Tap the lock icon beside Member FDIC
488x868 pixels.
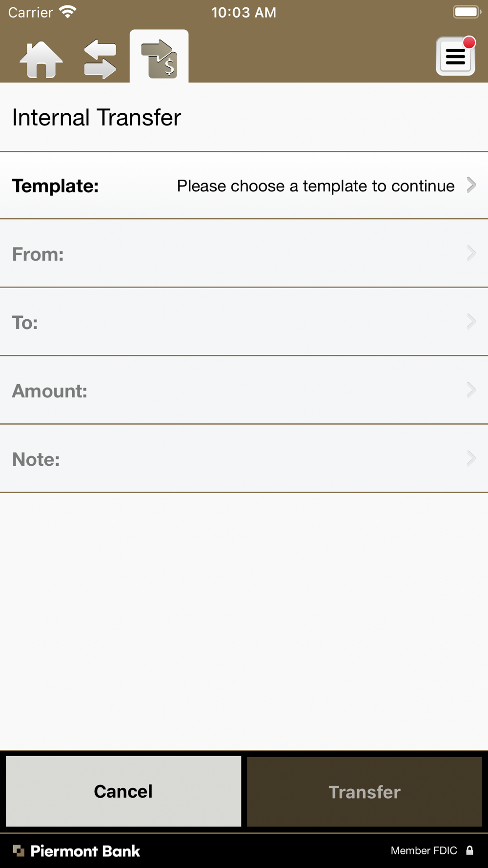(469, 850)
